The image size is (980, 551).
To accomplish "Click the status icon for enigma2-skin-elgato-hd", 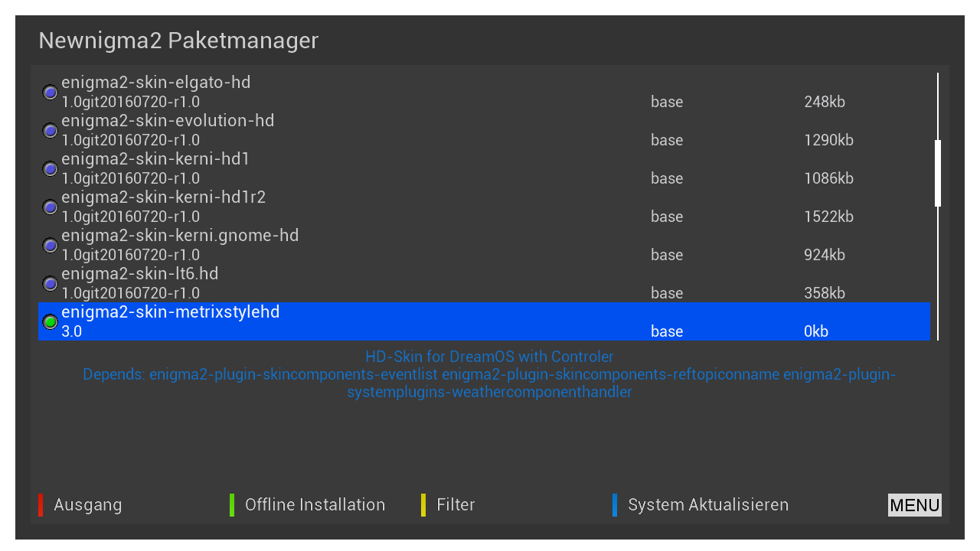I will (51, 93).
